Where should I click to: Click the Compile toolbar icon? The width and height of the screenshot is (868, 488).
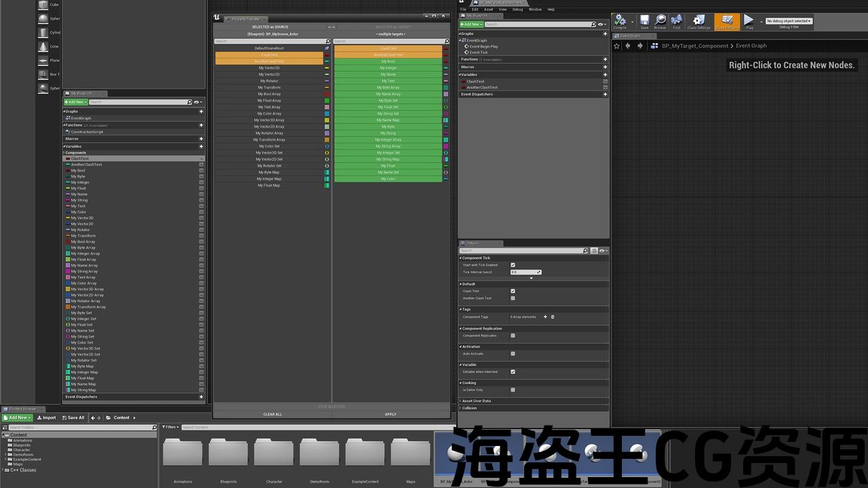(620, 22)
